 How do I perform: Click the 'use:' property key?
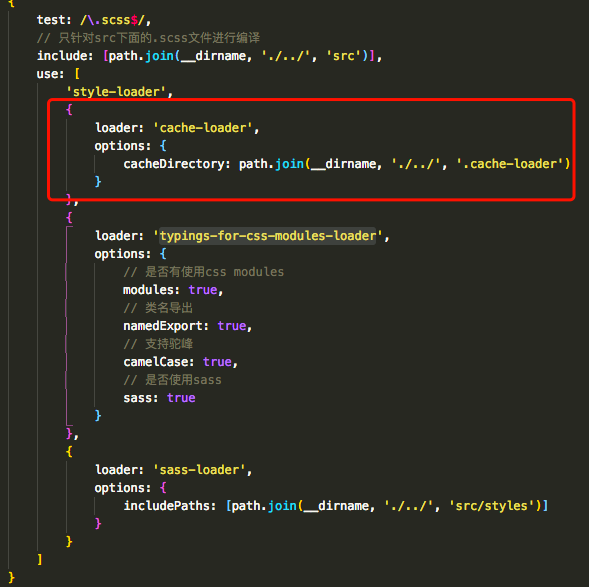click(x=50, y=74)
